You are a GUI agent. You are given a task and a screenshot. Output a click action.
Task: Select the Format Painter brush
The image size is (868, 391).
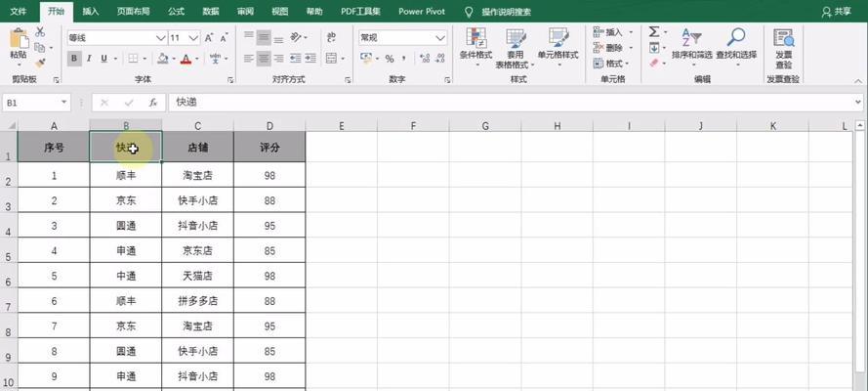pyautogui.click(x=40, y=63)
